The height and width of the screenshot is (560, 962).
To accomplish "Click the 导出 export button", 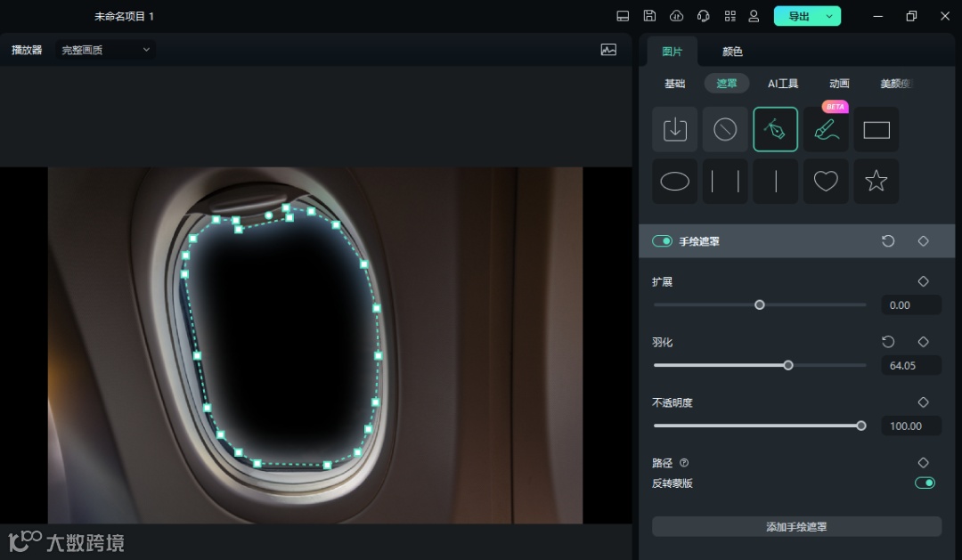I will (x=798, y=17).
